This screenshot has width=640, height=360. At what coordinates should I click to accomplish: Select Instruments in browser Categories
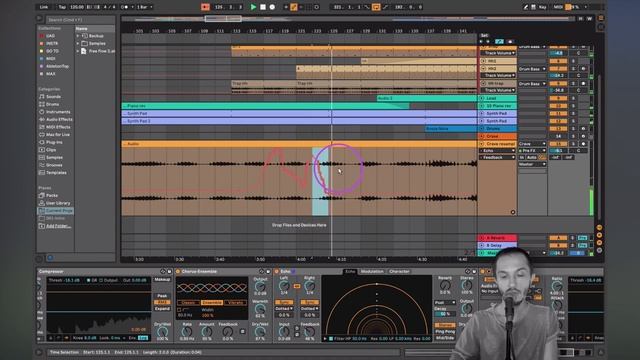click(x=58, y=112)
